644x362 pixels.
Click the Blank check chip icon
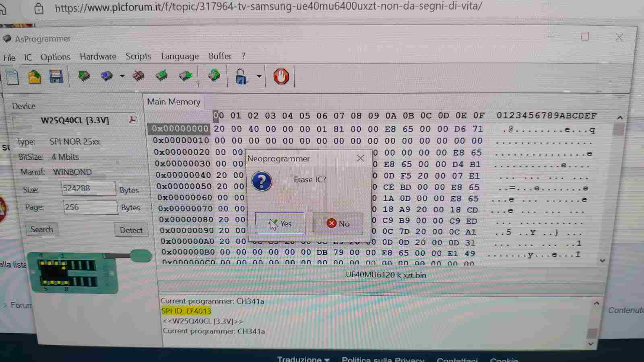click(186, 76)
